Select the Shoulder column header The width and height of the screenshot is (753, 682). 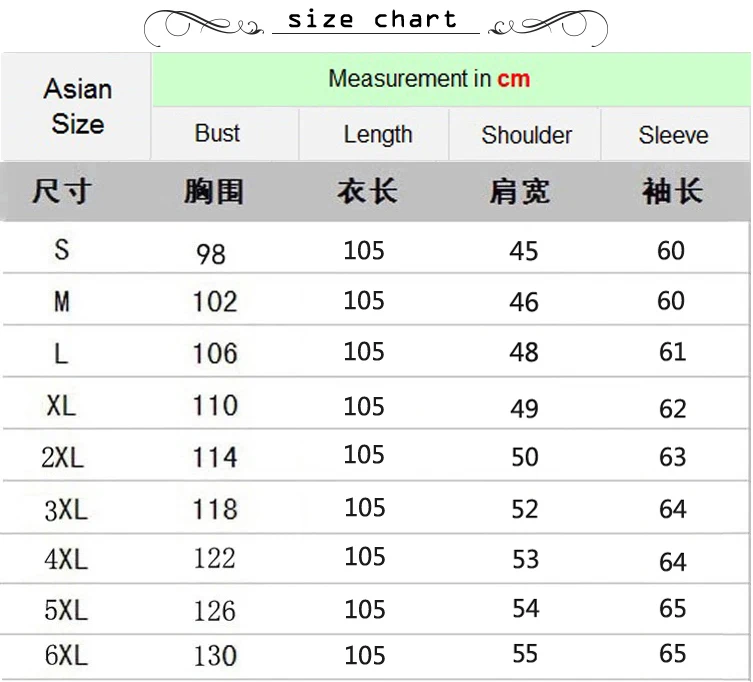(x=525, y=134)
